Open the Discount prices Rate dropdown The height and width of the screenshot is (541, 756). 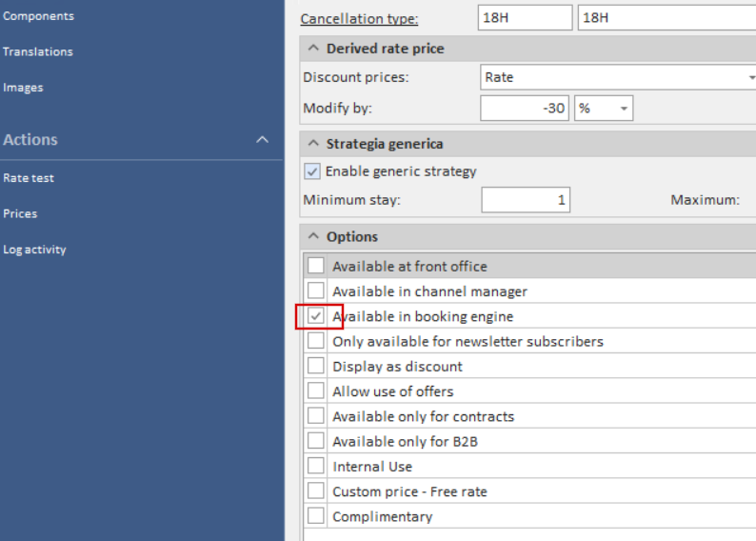click(618, 77)
